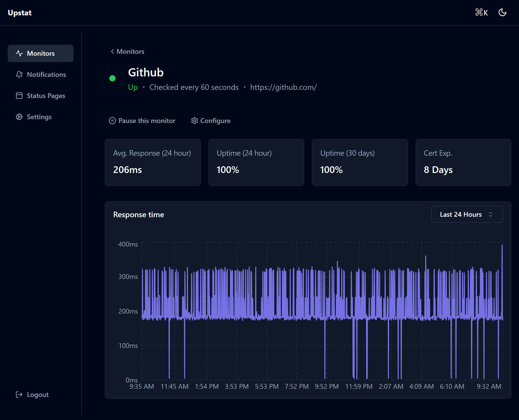Click the Configure gear icon
The width and height of the screenshot is (519, 420).
(x=195, y=121)
